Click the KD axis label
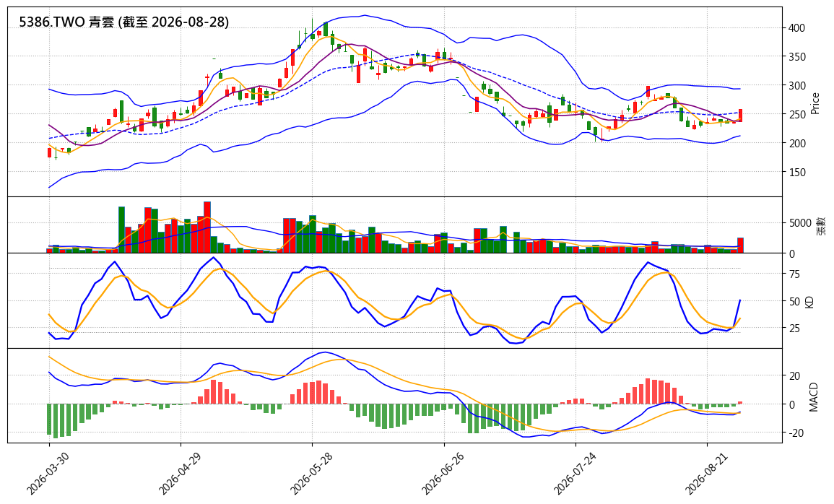Image resolution: width=834 pixels, height=504 pixels. click(x=809, y=302)
